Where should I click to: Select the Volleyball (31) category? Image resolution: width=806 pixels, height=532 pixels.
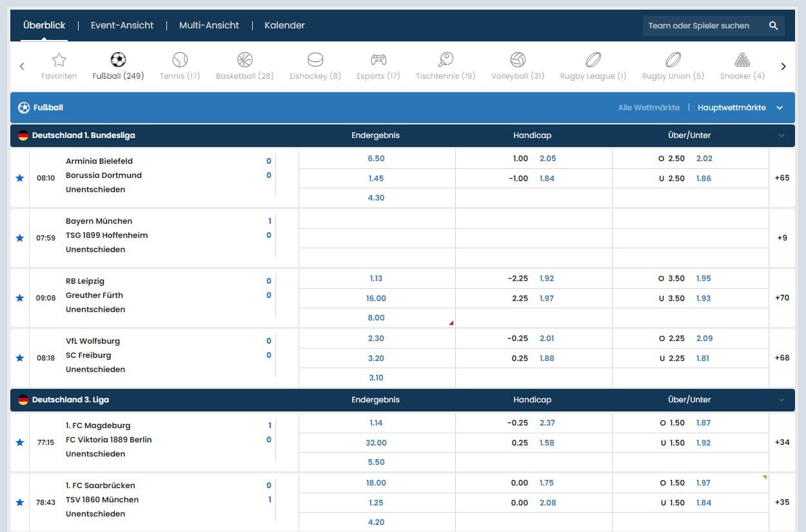(518, 66)
